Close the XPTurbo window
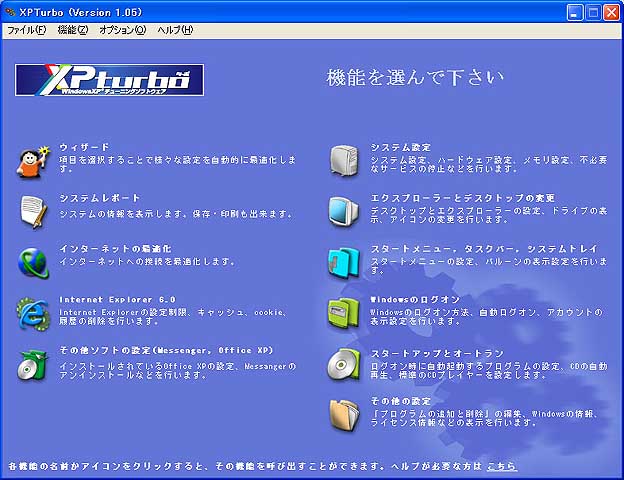The image size is (624, 480). 611,13
